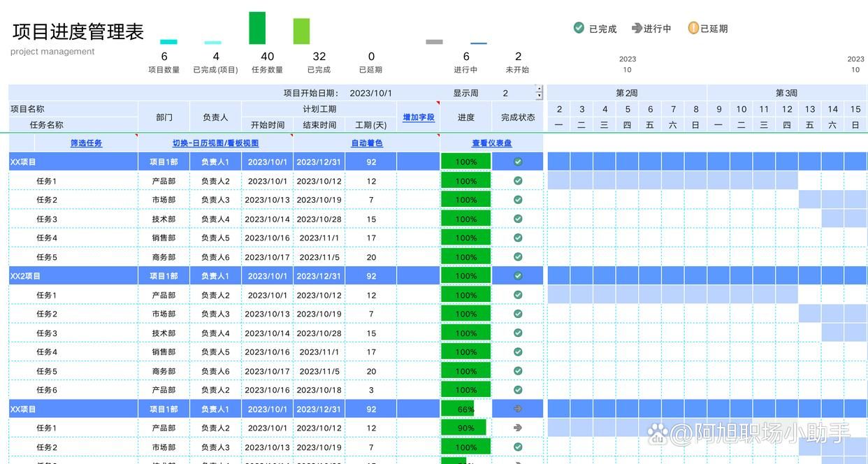Click status check for 任务2 under XX2项目
The height and width of the screenshot is (464, 868).
518,314
